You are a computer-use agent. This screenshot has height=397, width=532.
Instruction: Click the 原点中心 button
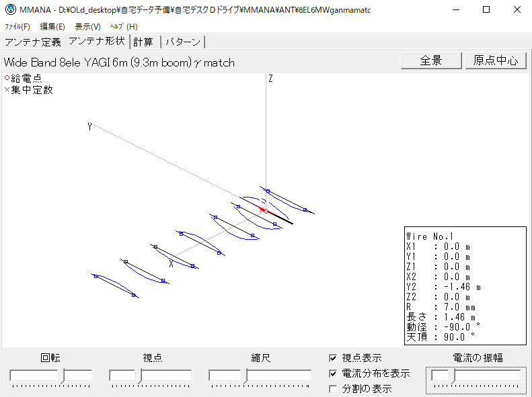tap(496, 60)
